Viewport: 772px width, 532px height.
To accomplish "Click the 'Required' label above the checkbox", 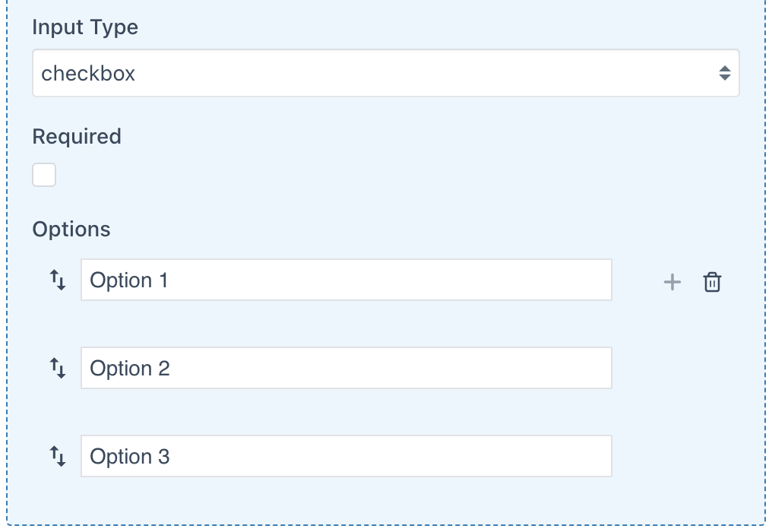I will coord(77,136).
